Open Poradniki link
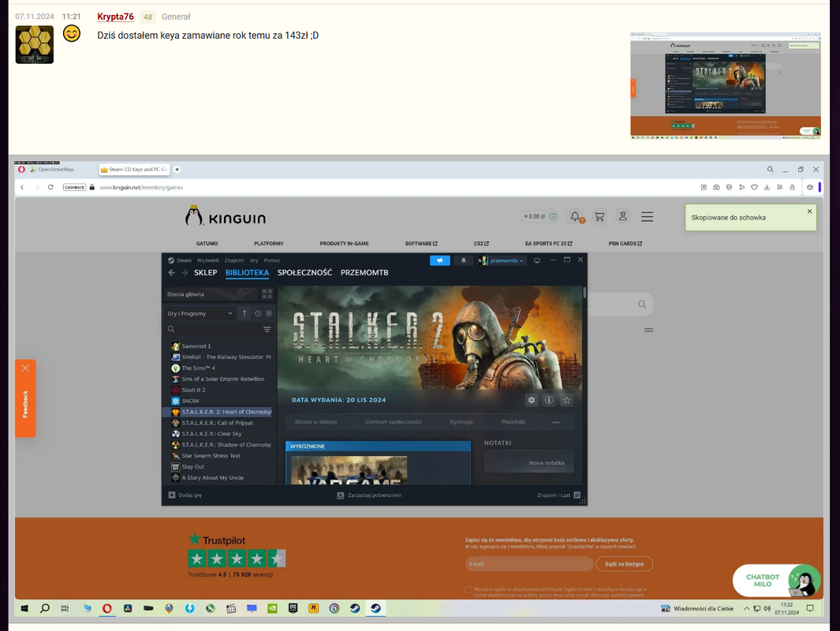Screen dimensions: 840x631 513,422
